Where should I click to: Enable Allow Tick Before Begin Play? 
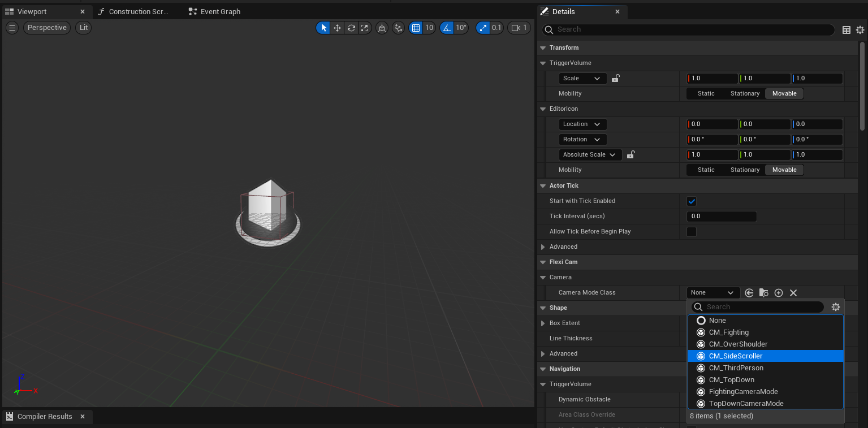tap(691, 232)
